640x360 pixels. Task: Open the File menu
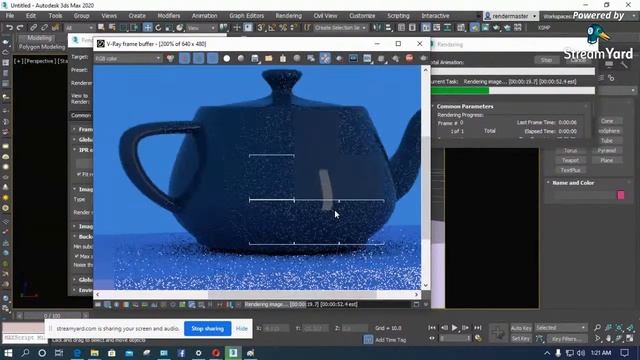(x=10, y=16)
